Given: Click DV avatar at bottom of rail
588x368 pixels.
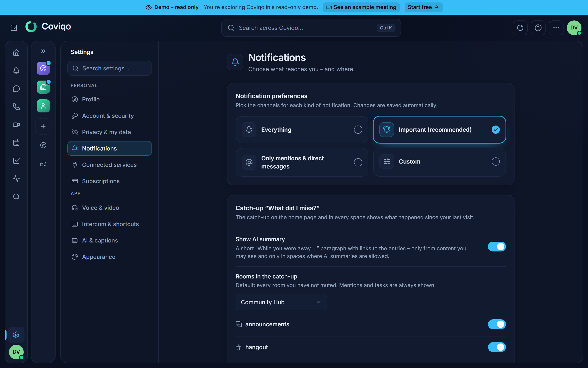Looking at the screenshot, I should [16, 352].
